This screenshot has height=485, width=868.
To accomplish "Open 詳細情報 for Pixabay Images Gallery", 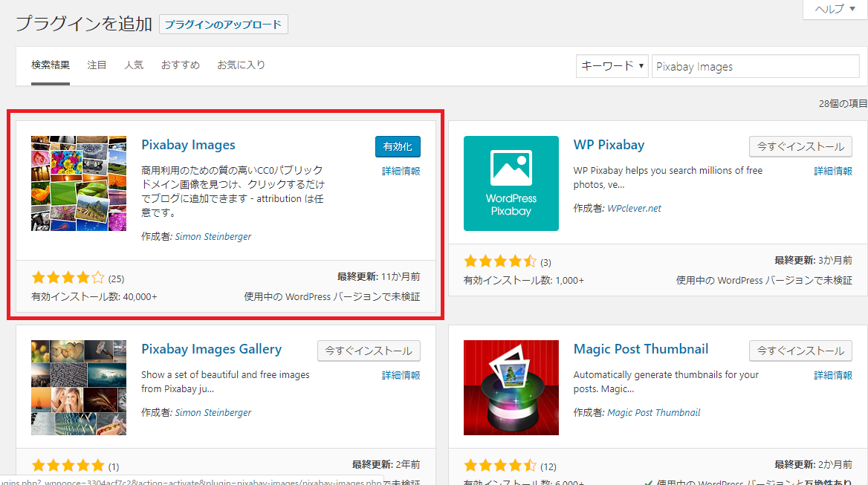I will tap(401, 376).
